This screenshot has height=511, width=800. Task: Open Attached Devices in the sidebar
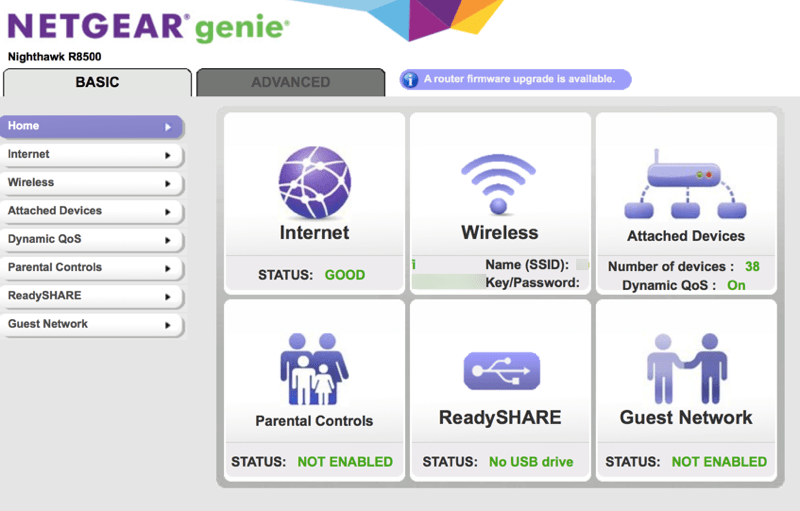pyautogui.click(x=91, y=211)
